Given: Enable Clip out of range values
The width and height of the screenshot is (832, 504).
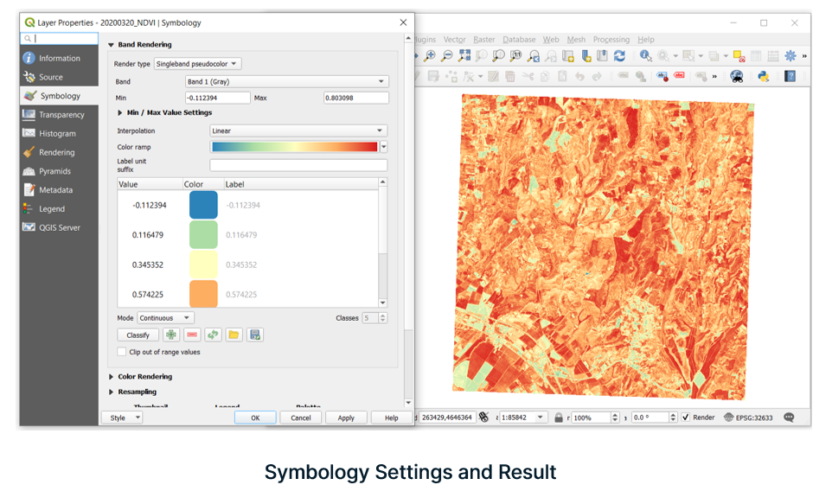Looking at the screenshot, I should pyautogui.click(x=122, y=352).
